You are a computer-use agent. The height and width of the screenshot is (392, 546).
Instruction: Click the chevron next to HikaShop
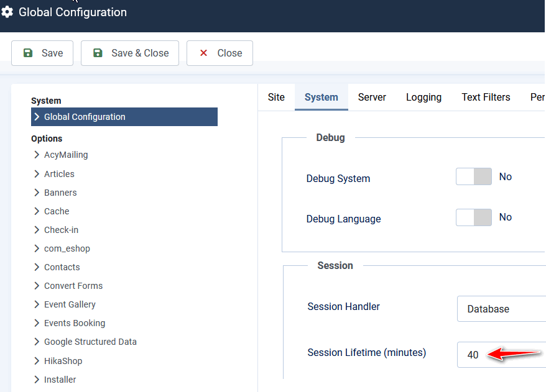pos(37,361)
